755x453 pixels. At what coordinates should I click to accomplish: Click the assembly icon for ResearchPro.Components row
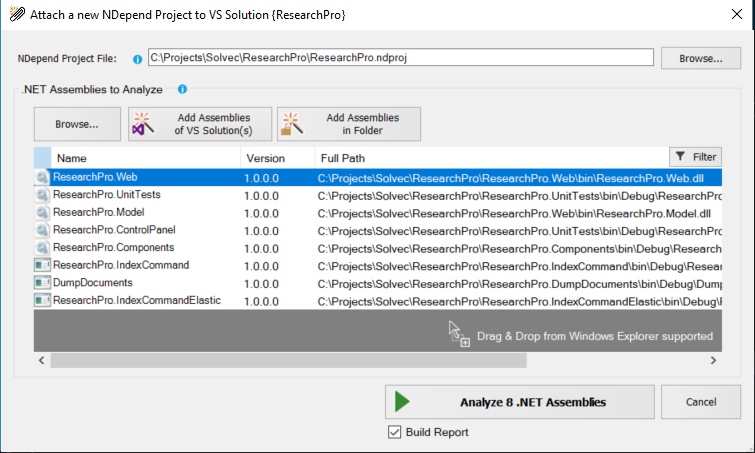[x=42, y=247]
